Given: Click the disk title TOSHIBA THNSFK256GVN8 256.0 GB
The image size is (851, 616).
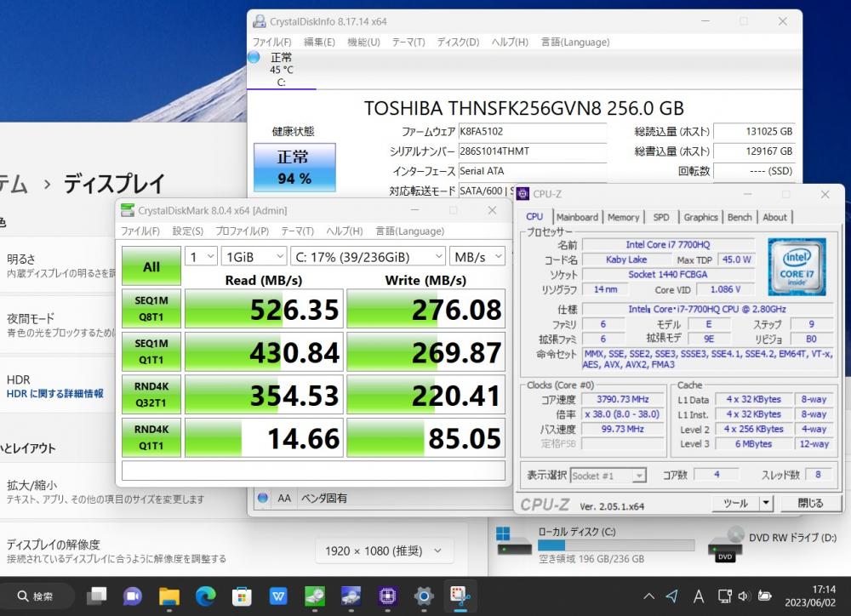Looking at the screenshot, I should 524,108.
